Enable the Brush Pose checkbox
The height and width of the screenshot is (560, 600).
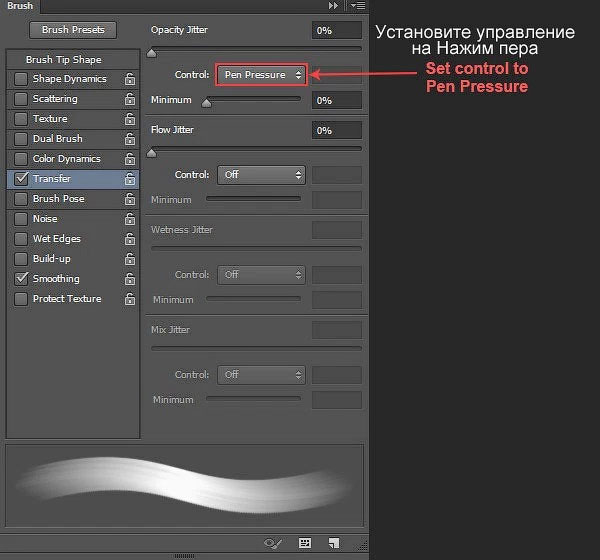21,199
